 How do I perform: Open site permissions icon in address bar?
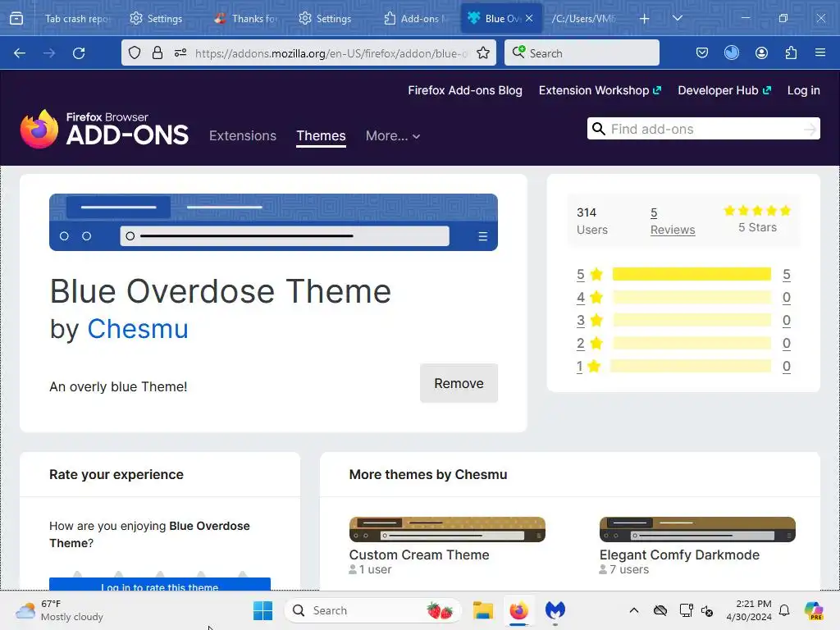180,53
